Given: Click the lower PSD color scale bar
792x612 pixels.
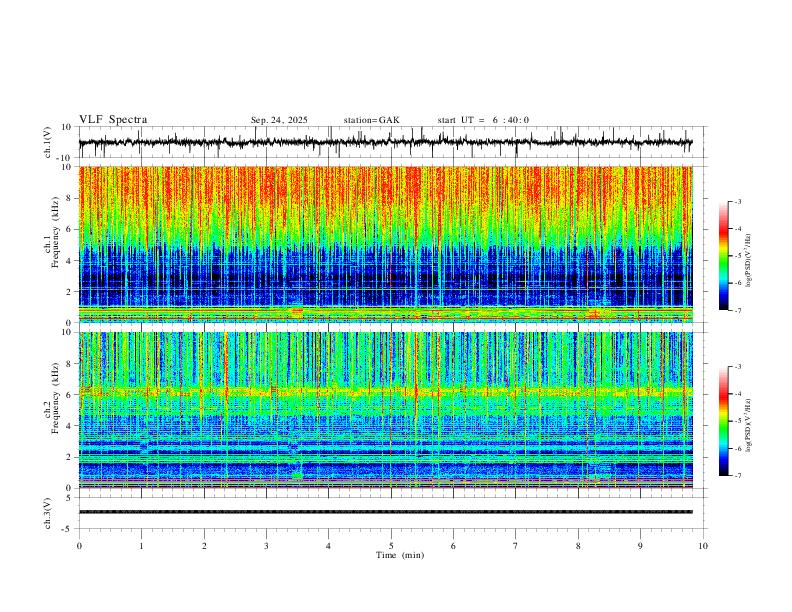Looking at the screenshot, I should pos(723,421).
